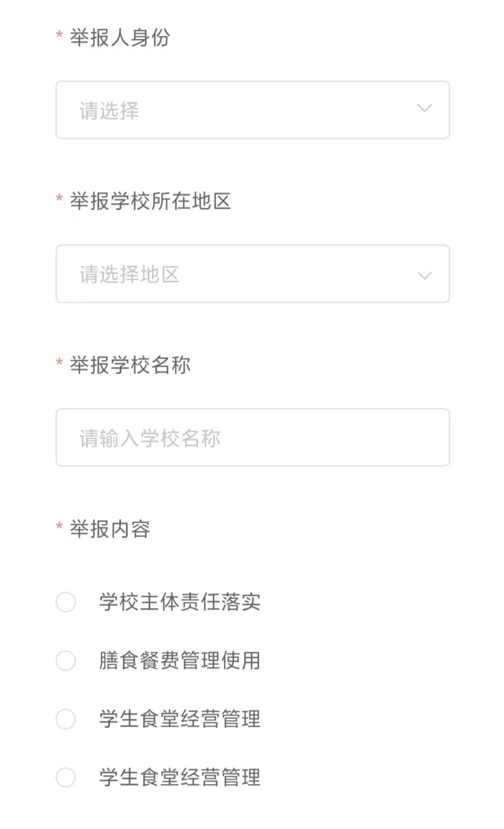The height and width of the screenshot is (829, 504).
Task: Click the red asterisk beside 举报内容
Action: coord(59,526)
